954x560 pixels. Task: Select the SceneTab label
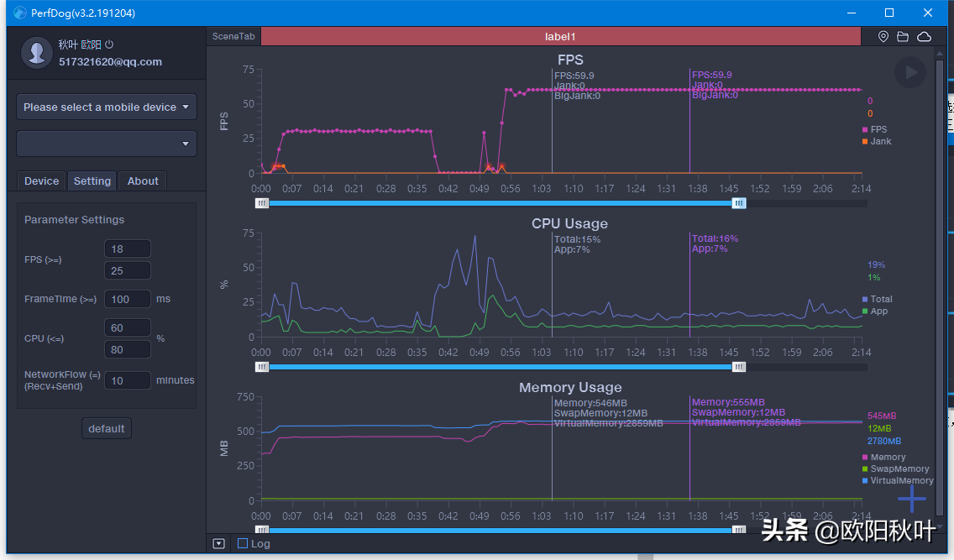(x=233, y=36)
